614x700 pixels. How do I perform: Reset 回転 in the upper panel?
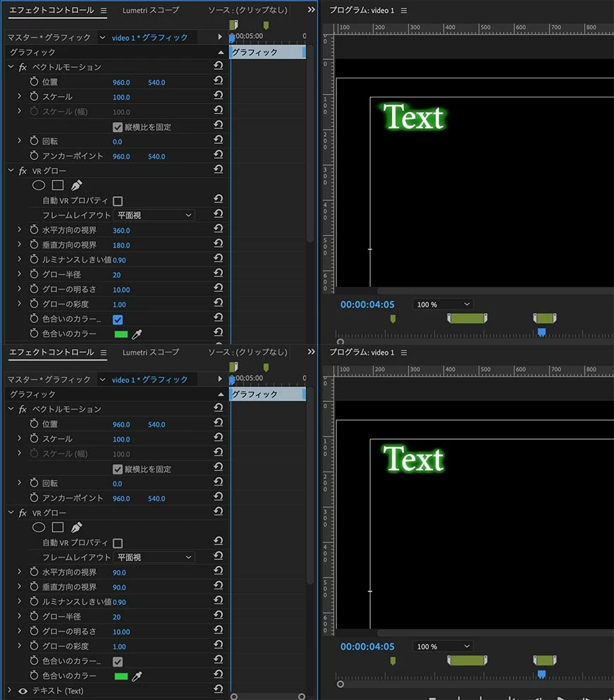pos(218,140)
